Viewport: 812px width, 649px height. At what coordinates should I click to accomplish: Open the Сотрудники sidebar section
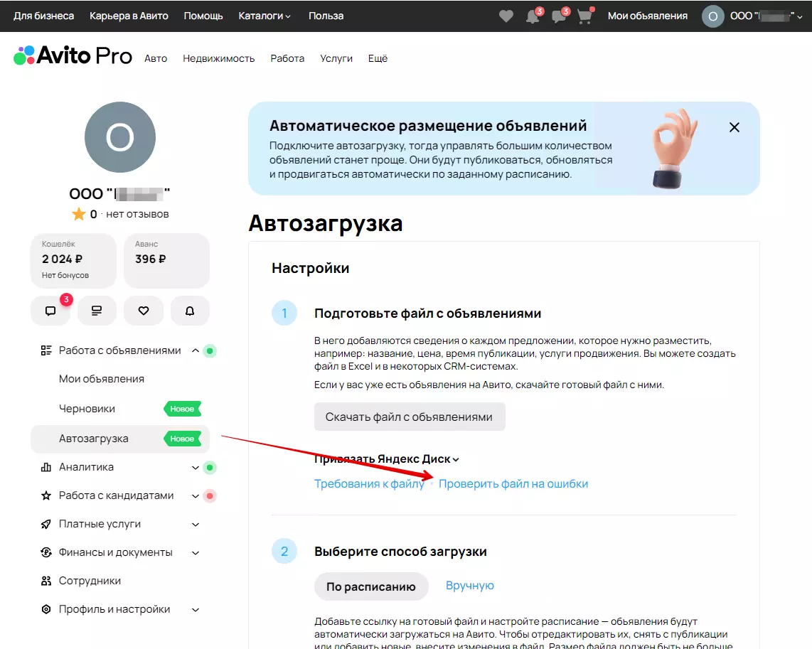[x=90, y=581]
